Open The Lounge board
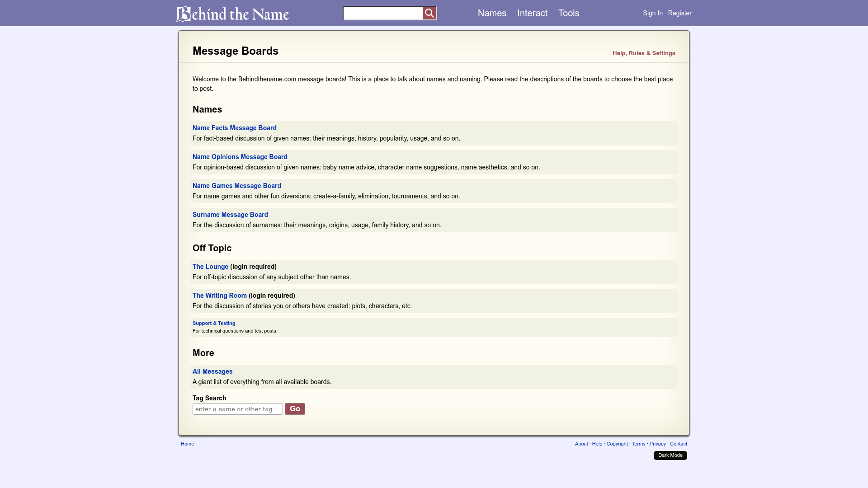 coord(210,267)
